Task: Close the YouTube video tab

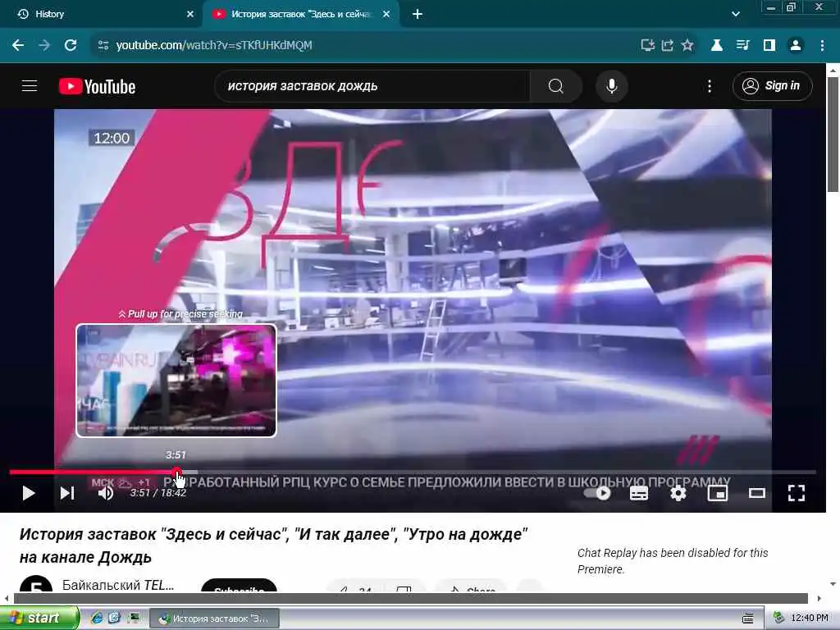Action: click(386, 15)
